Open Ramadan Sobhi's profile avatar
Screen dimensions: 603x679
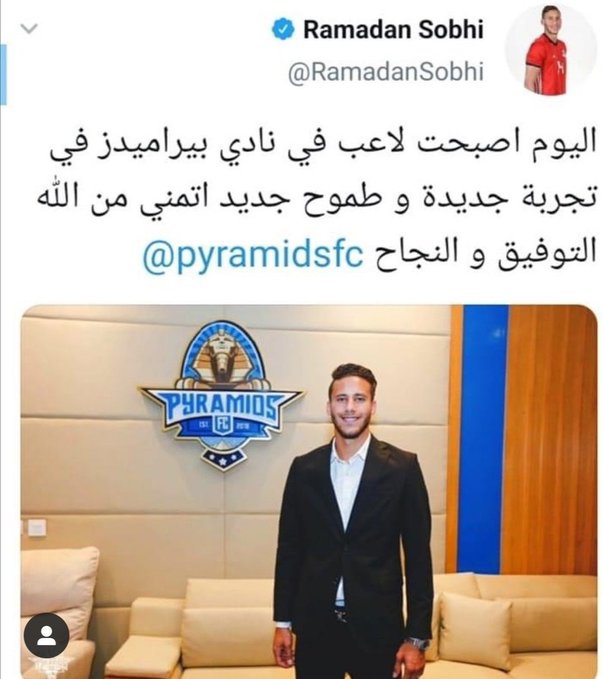pyautogui.click(x=551, y=50)
